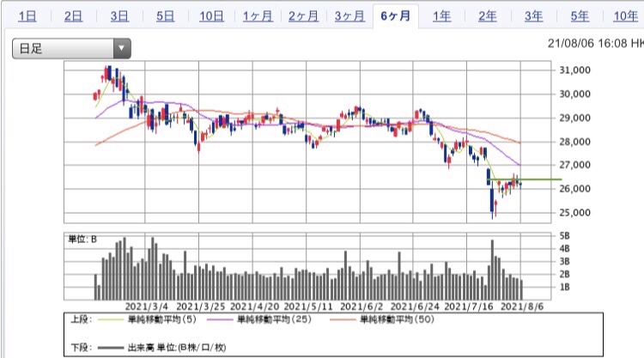Show the 1ヶ月 chart tab

tap(258, 16)
